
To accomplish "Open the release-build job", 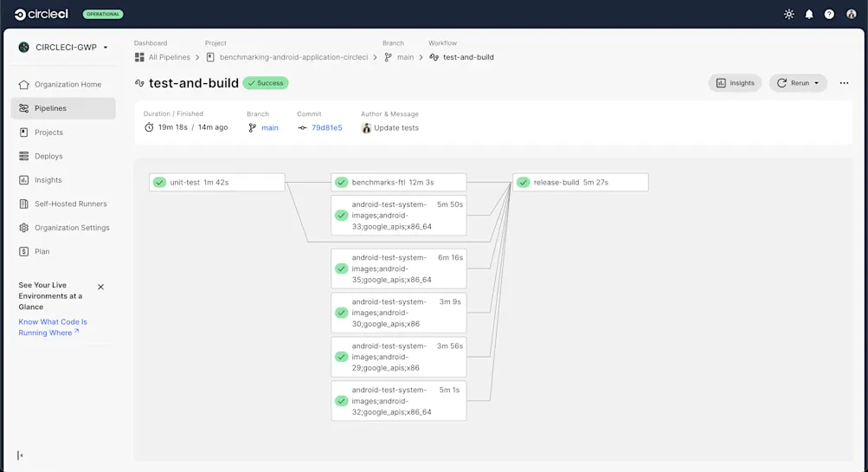I will click(x=581, y=182).
